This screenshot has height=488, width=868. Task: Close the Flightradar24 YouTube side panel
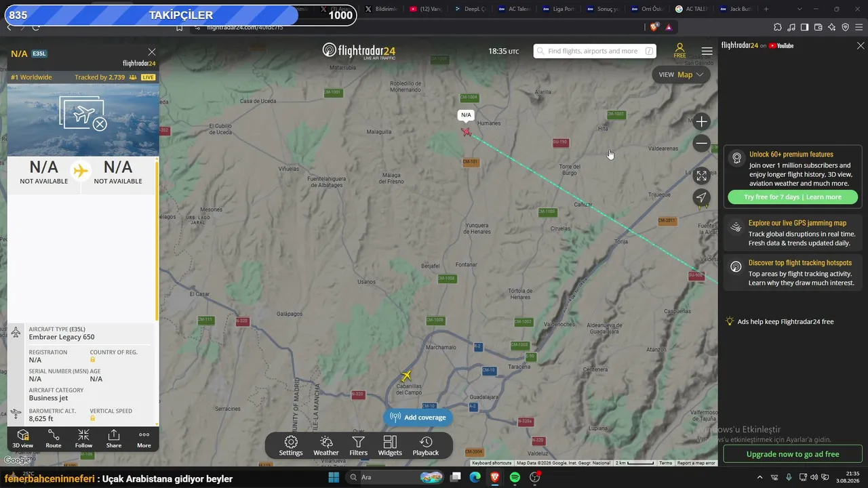click(x=861, y=45)
